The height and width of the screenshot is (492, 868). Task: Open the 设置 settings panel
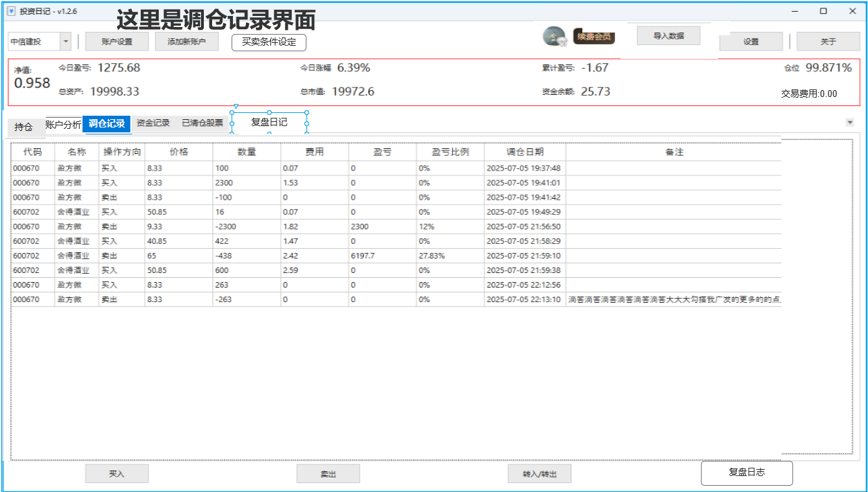pyautogui.click(x=751, y=41)
